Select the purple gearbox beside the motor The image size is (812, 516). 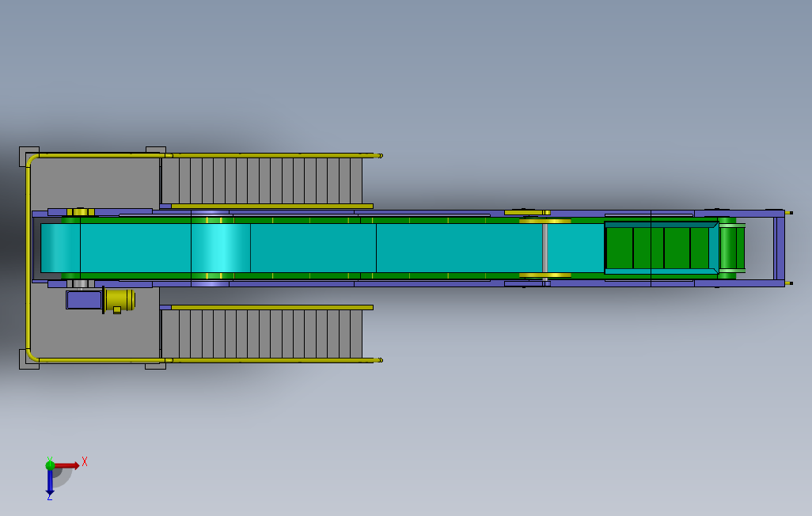coord(84,300)
